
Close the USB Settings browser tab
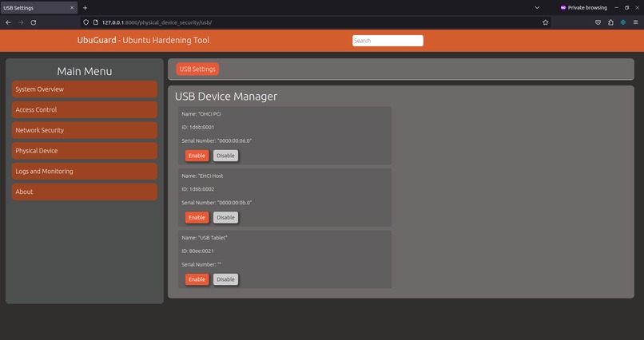click(x=72, y=8)
